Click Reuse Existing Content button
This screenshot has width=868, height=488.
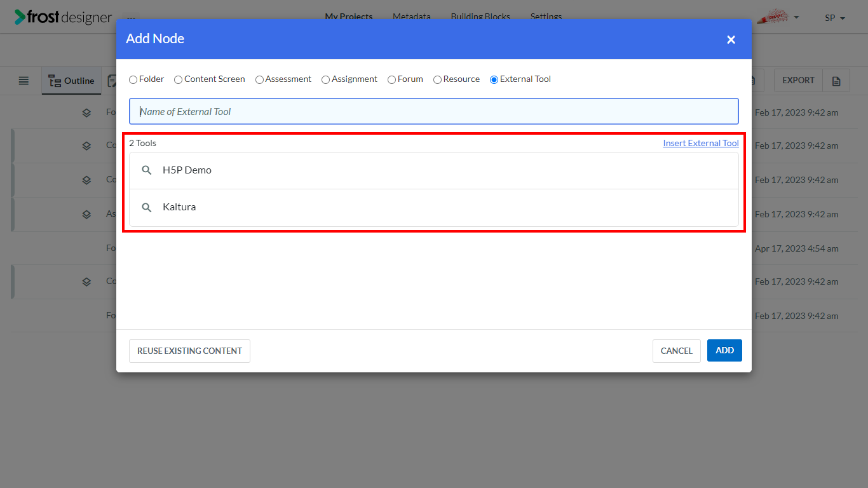(x=189, y=351)
